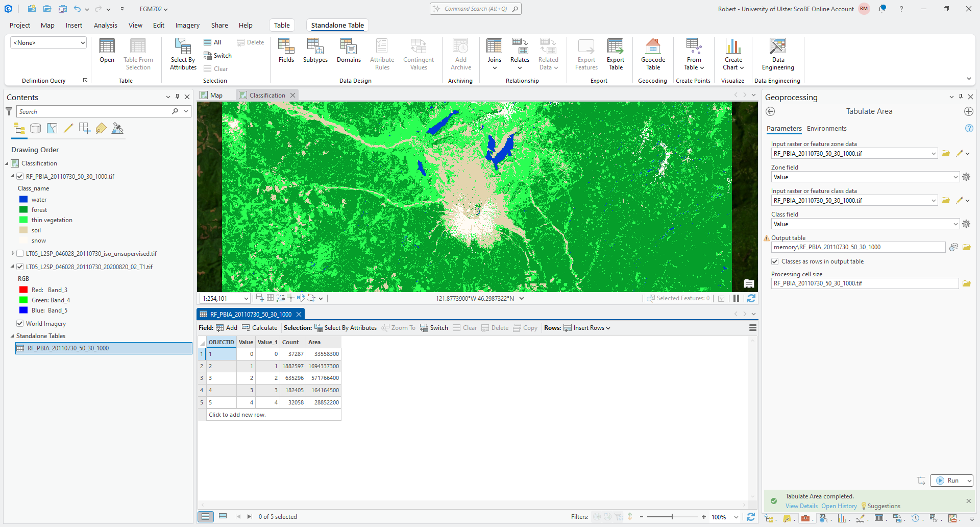Open the Analysis ribbon tab

pos(105,25)
